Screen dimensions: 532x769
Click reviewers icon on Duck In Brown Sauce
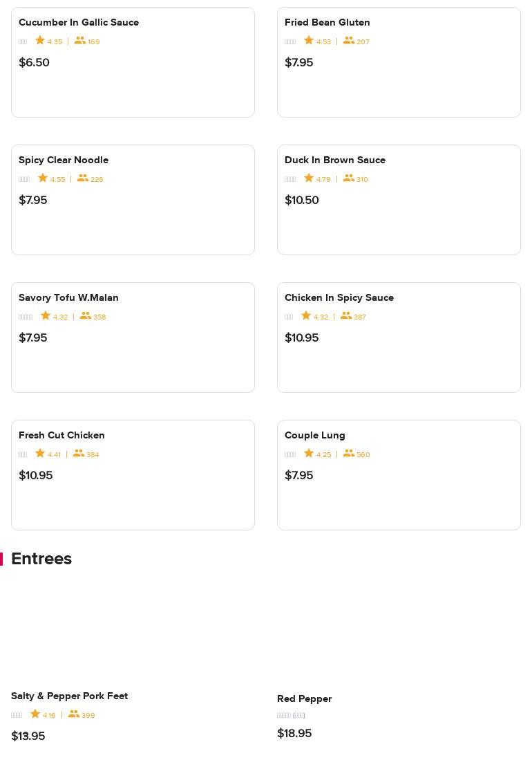349,178
